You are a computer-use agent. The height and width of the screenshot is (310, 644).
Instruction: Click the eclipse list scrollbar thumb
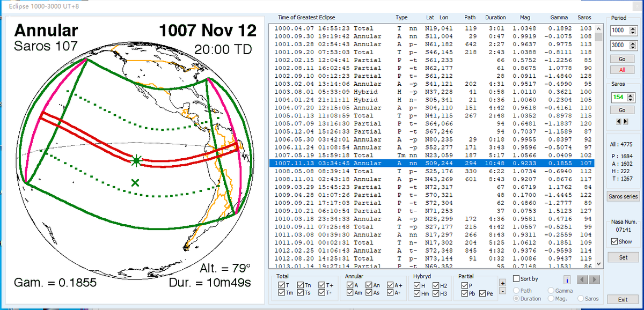point(598,37)
